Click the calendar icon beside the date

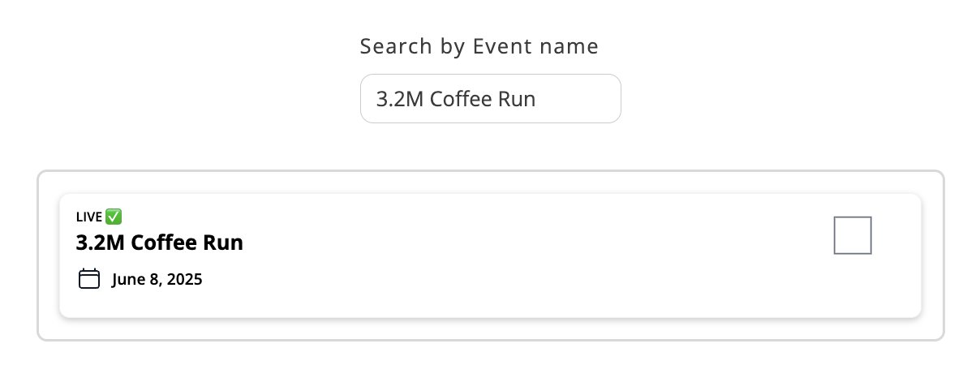coord(88,279)
